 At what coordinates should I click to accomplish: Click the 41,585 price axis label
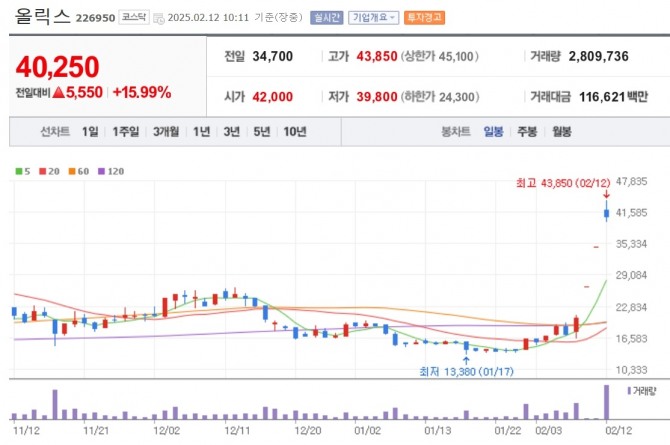coord(632,213)
